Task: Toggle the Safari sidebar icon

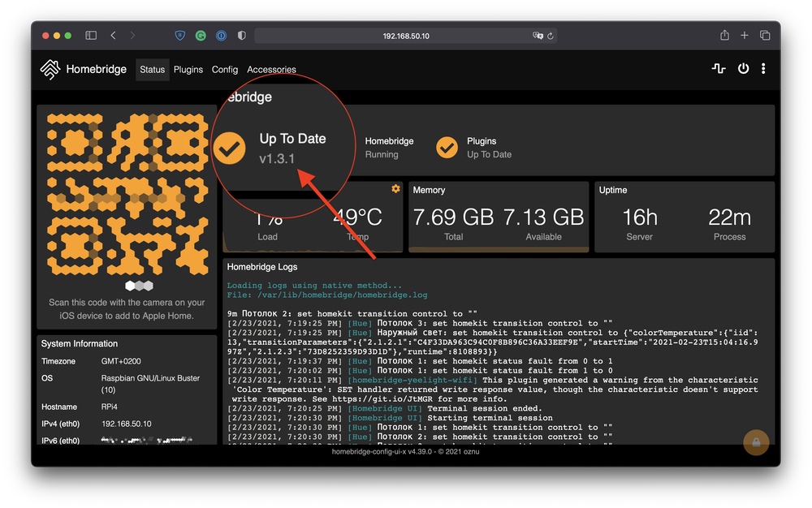Action: pyautogui.click(x=91, y=35)
